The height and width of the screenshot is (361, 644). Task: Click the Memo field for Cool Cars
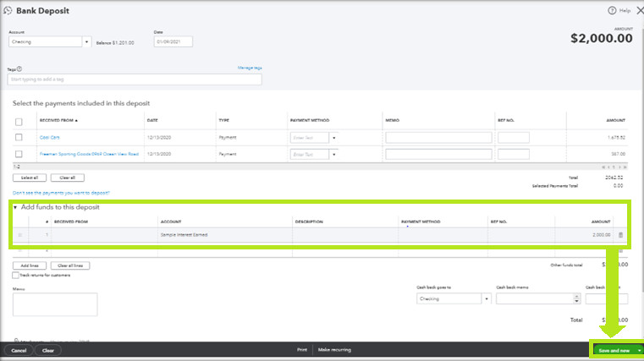click(438, 138)
